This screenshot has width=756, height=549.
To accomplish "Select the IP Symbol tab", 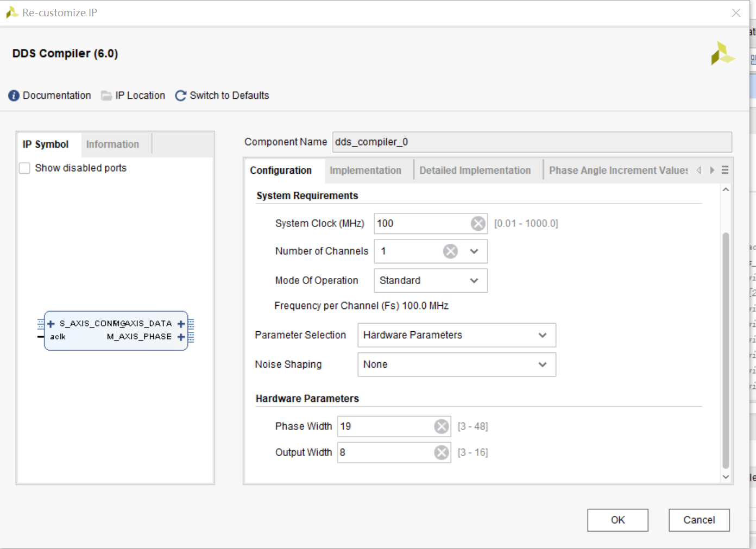I will (46, 144).
